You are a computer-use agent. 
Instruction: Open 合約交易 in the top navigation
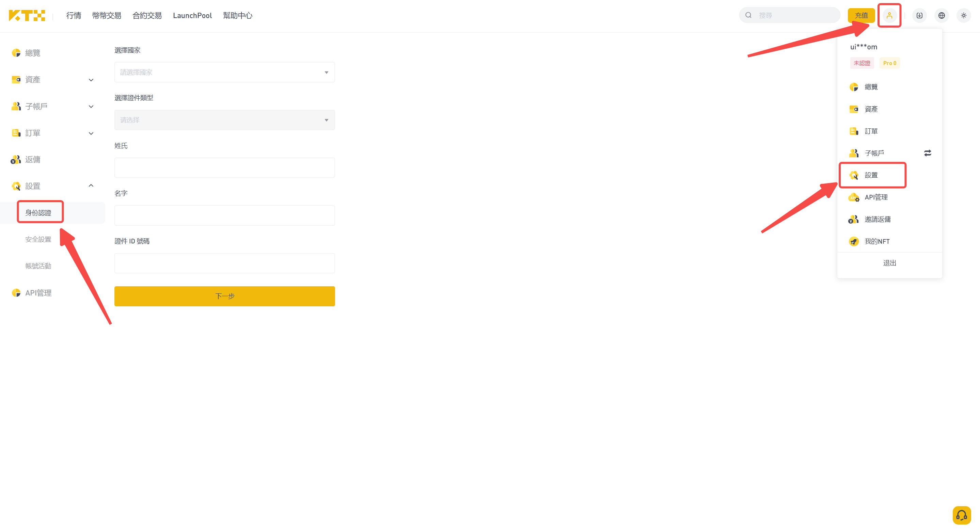147,16
